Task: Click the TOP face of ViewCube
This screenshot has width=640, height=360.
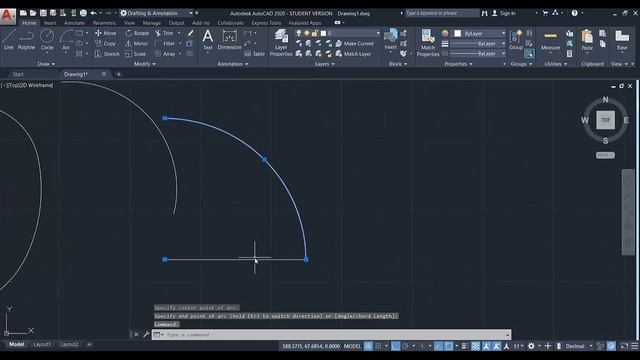Action: (x=605, y=120)
